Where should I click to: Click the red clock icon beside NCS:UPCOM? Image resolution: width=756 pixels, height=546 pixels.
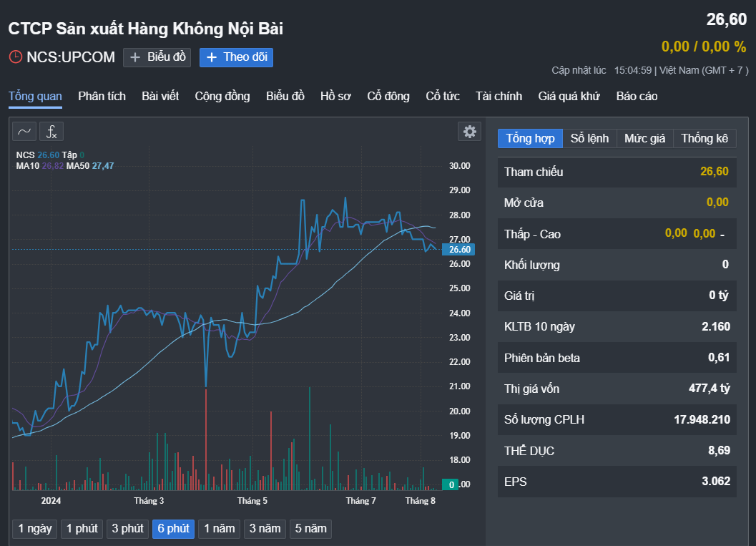coord(16,57)
